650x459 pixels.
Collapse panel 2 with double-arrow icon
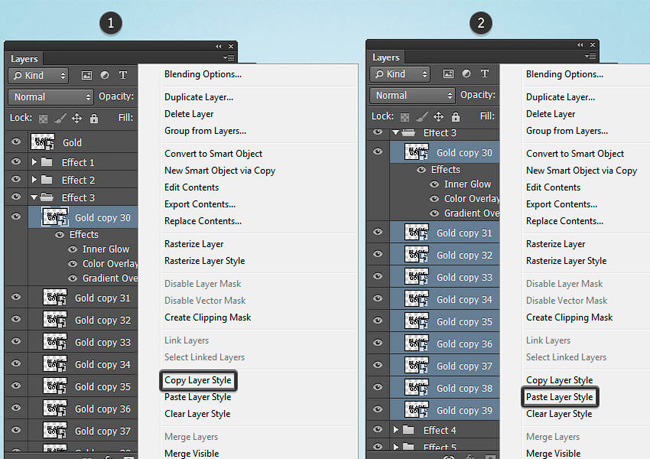tap(580, 45)
